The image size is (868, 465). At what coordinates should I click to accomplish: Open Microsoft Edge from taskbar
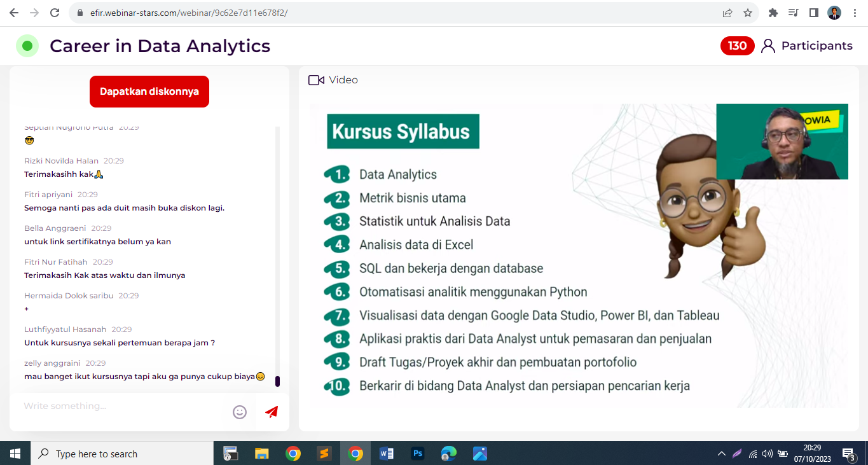(449, 454)
